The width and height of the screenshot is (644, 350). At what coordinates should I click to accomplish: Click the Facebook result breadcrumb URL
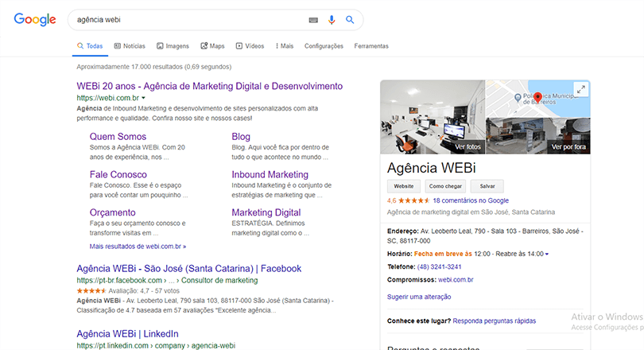point(167,281)
